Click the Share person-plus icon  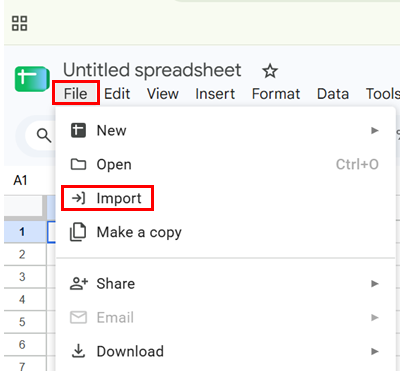tap(79, 284)
